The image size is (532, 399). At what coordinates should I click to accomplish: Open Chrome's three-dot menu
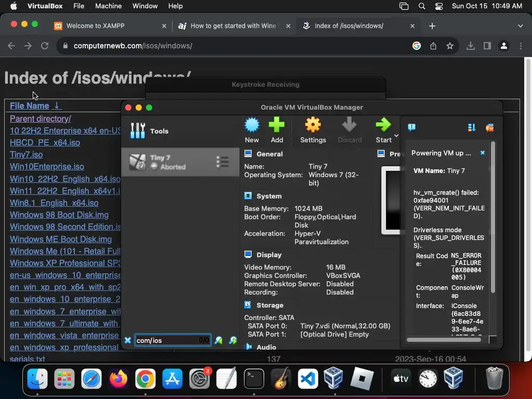pyautogui.click(x=521, y=46)
